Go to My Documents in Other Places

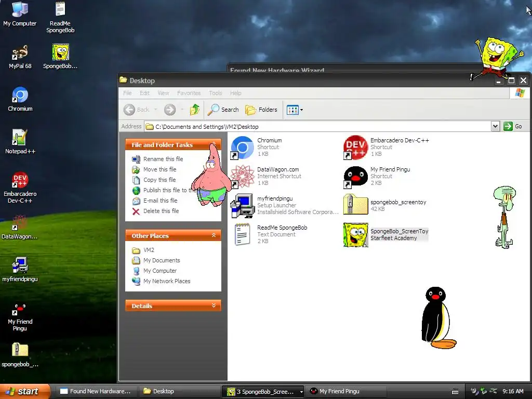pyautogui.click(x=162, y=260)
